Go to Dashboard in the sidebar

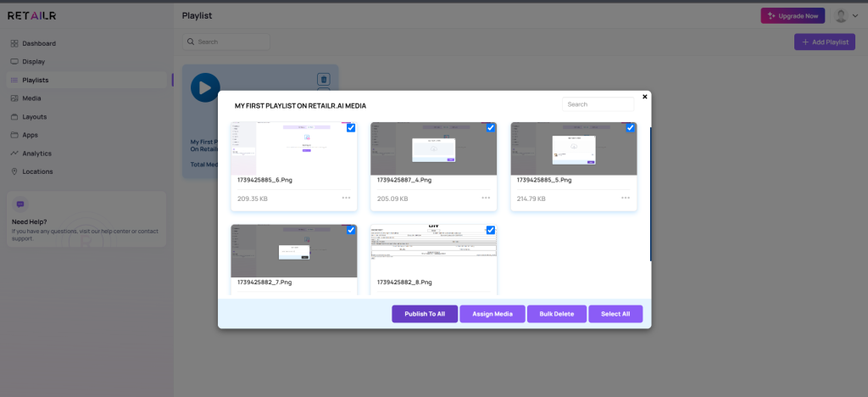pyautogui.click(x=39, y=43)
